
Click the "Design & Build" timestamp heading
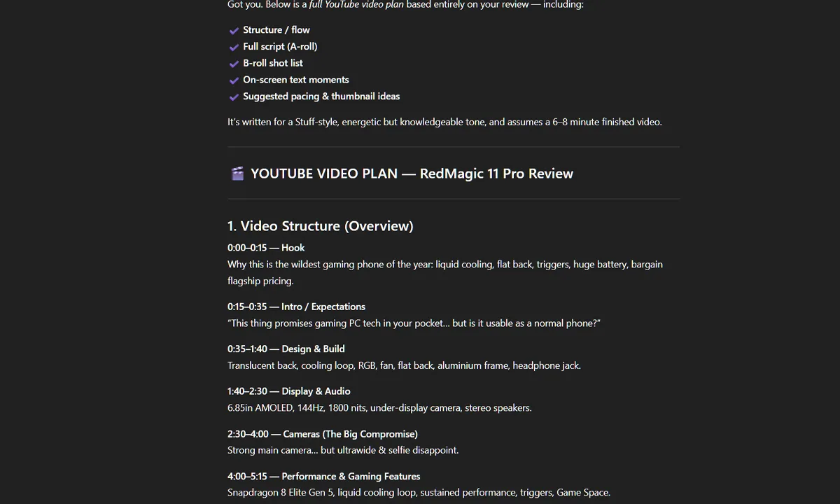pyautogui.click(x=286, y=349)
